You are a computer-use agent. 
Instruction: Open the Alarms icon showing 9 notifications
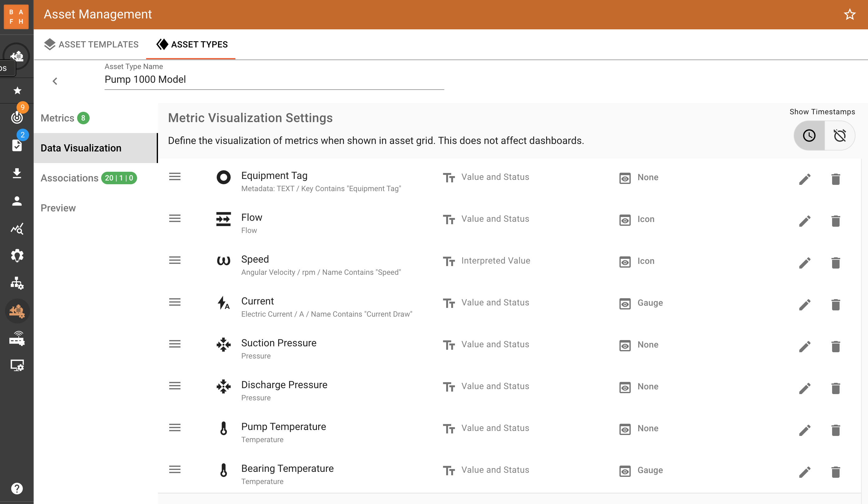pyautogui.click(x=17, y=117)
